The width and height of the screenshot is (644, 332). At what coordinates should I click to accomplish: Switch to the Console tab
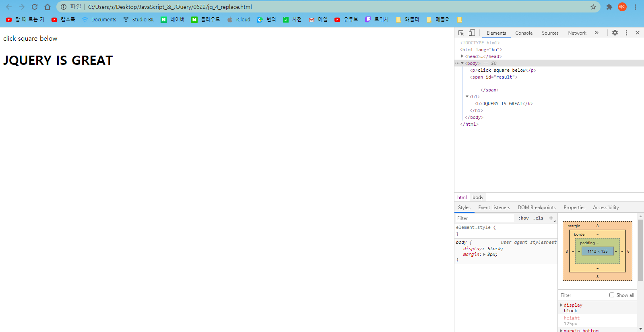524,33
